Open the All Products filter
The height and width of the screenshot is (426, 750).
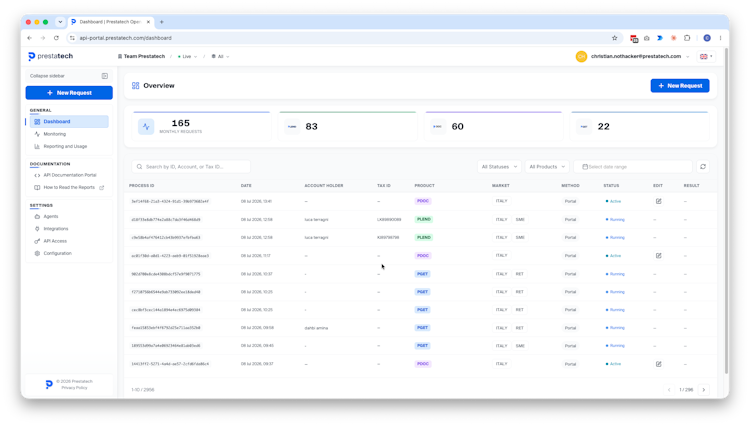pyautogui.click(x=547, y=167)
